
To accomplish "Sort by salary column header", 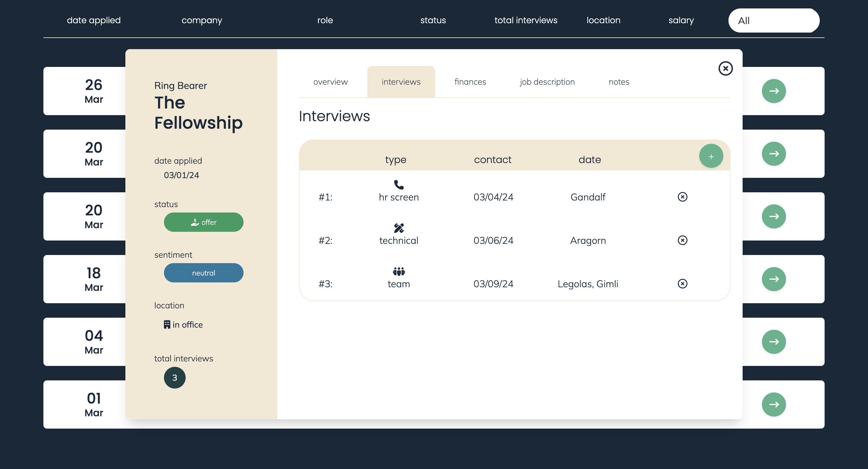I will [x=681, y=20].
